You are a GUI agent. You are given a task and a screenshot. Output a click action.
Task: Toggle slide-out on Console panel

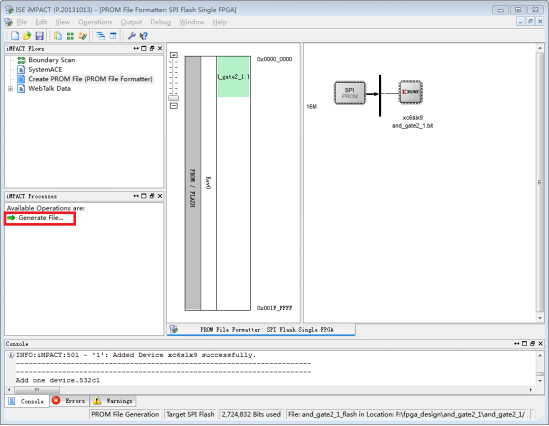(516, 343)
